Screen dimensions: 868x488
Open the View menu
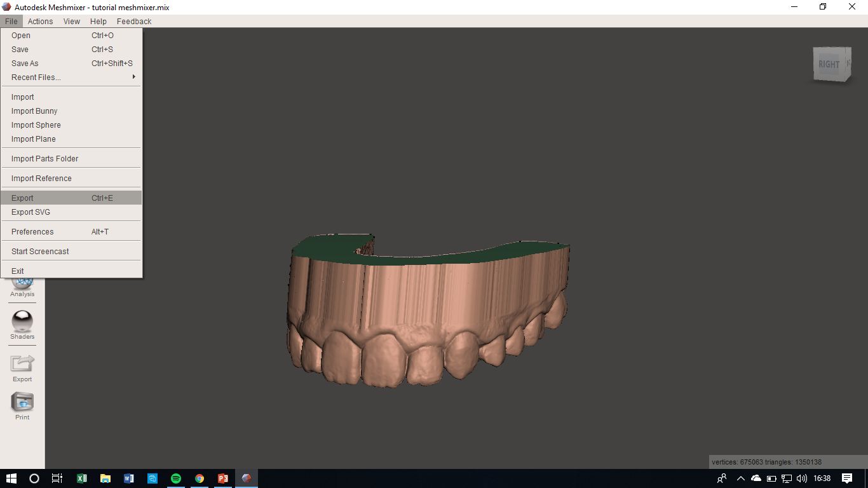(72, 21)
